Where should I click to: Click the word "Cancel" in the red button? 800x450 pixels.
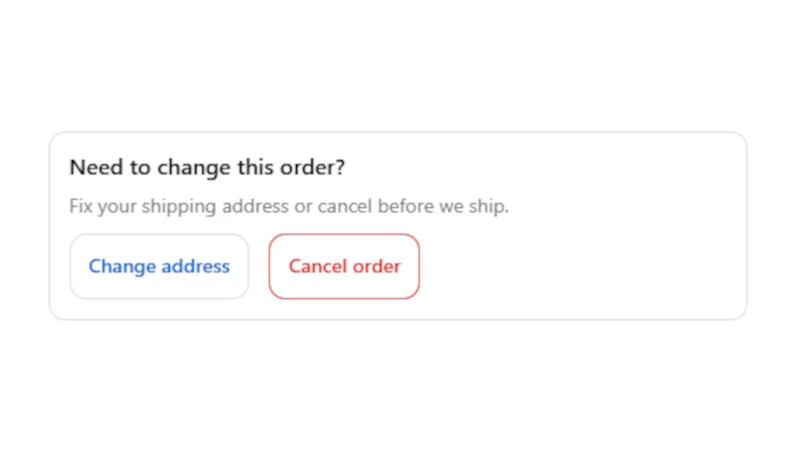tap(318, 266)
